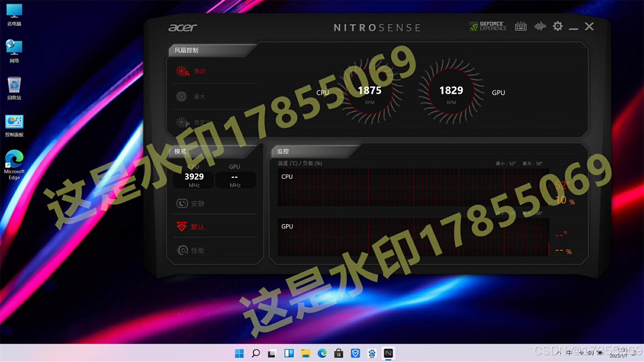Click the Acer logo

[183, 27]
